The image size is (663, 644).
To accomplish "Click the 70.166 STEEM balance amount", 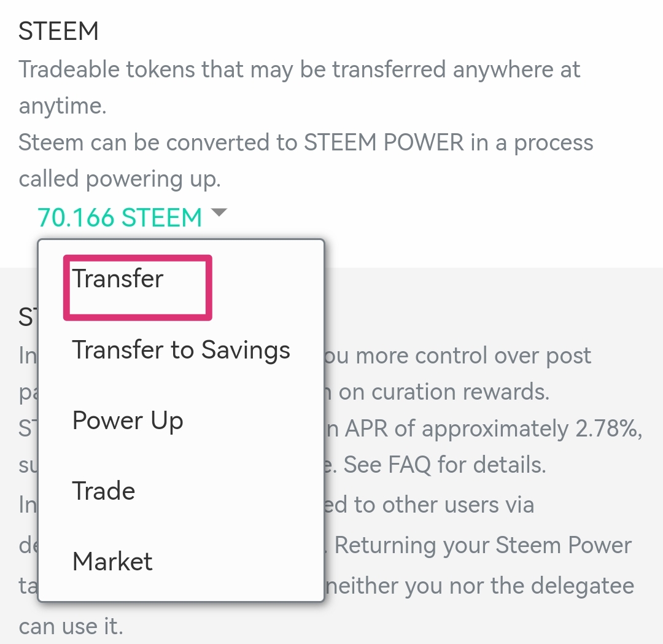I will pyautogui.click(x=120, y=217).
